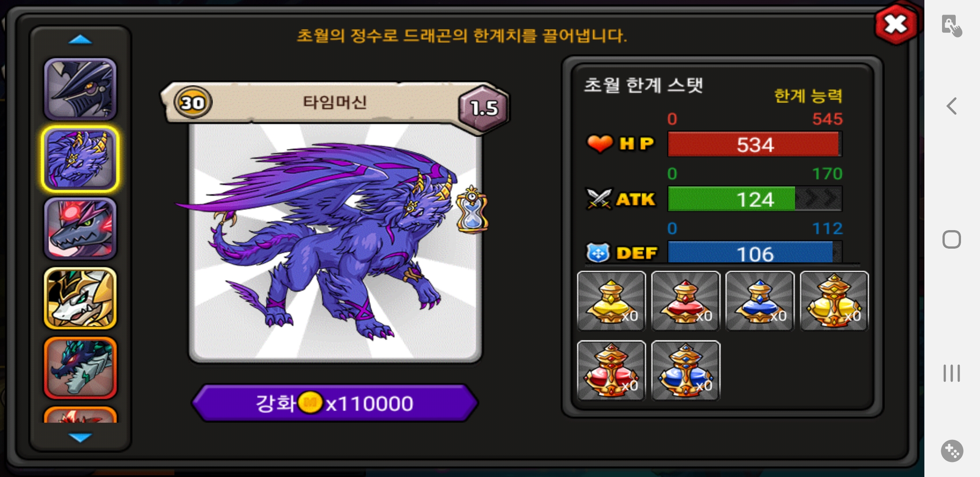This screenshot has width=980, height=477.
Task: Close the transcendence dialog with red X
Action: click(x=896, y=24)
